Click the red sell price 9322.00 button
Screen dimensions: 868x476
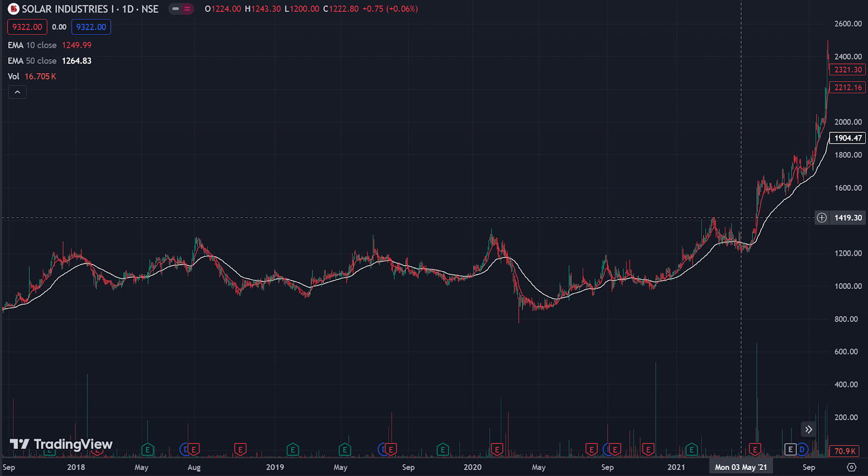click(x=27, y=27)
